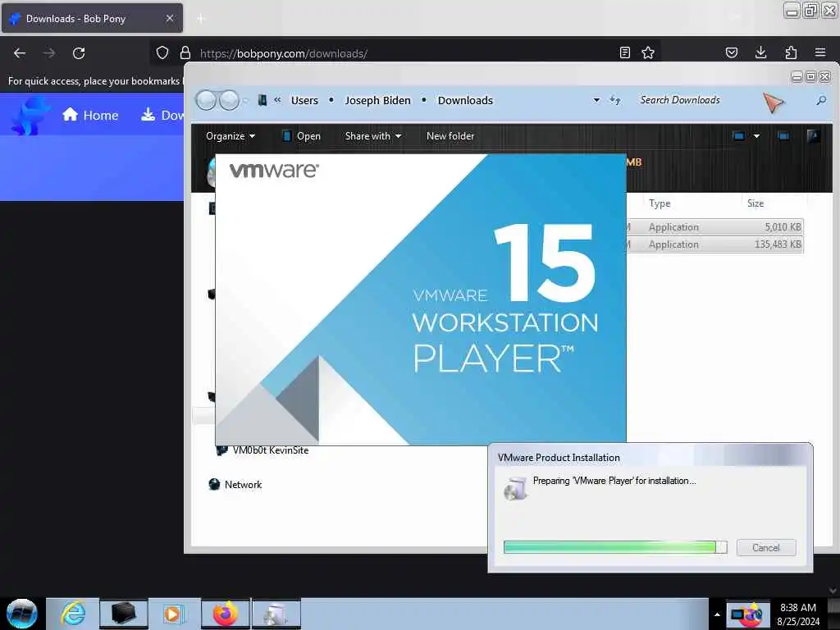
Task: Click the VMware installation progress bar
Action: (615, 547)
